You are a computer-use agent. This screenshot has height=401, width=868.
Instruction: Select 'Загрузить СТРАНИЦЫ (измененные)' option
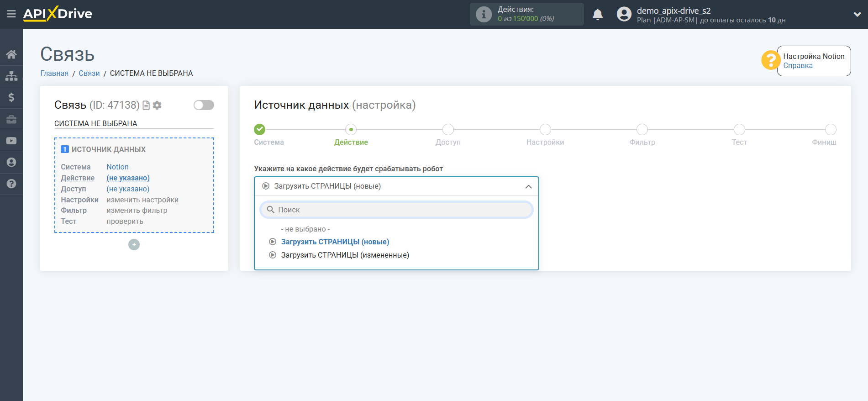pyautogui.click(x=345, y=255)
